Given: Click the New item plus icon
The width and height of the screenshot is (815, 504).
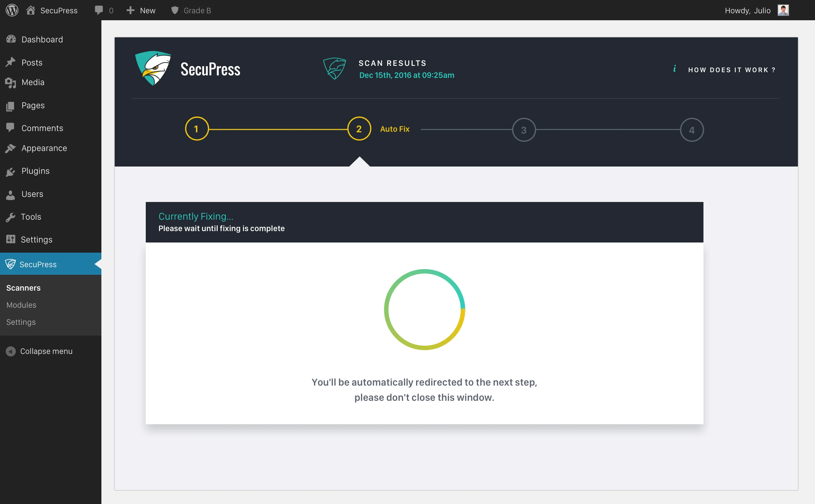Looking at the screenshot, I should (x=130, y=10).
